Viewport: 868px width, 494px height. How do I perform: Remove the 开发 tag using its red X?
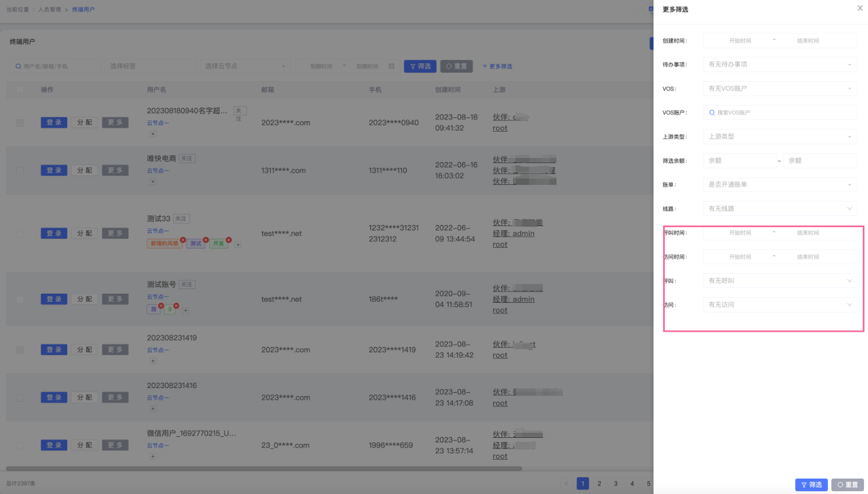click(x=228, y=240)
